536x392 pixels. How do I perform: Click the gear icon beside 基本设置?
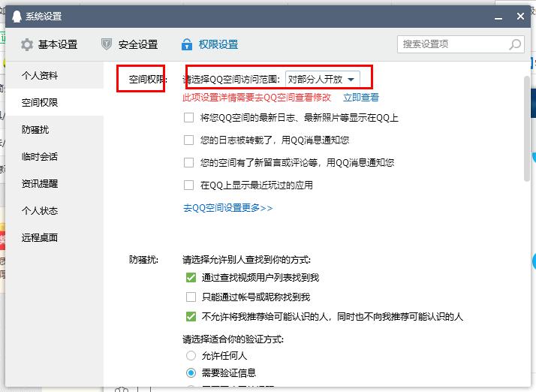click(x=27, y=44)
